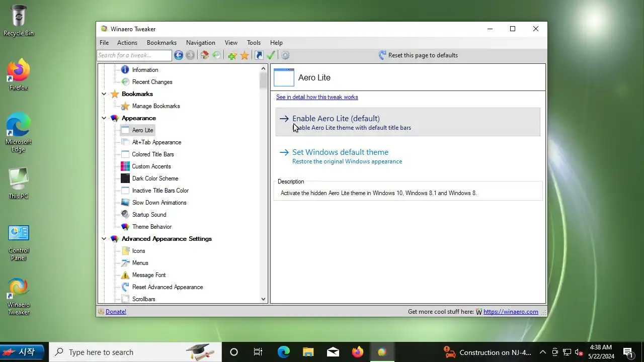
Task: Open recent changes from the toolbar clock icon
Action: point(216,55)
